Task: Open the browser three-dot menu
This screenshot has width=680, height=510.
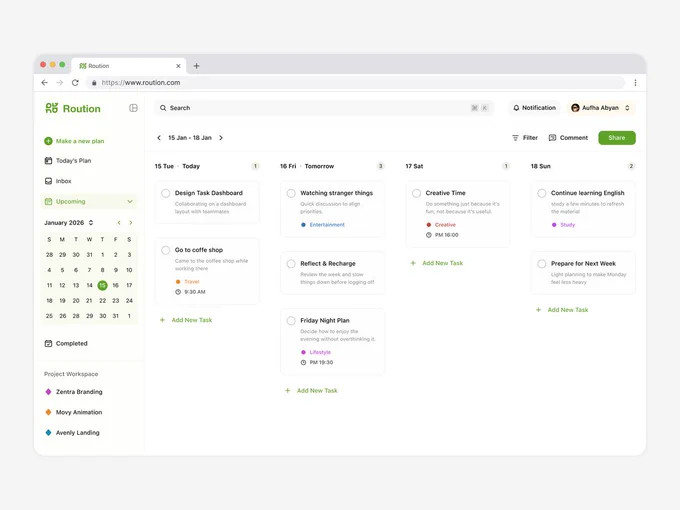Action: [x=635, y=82]
